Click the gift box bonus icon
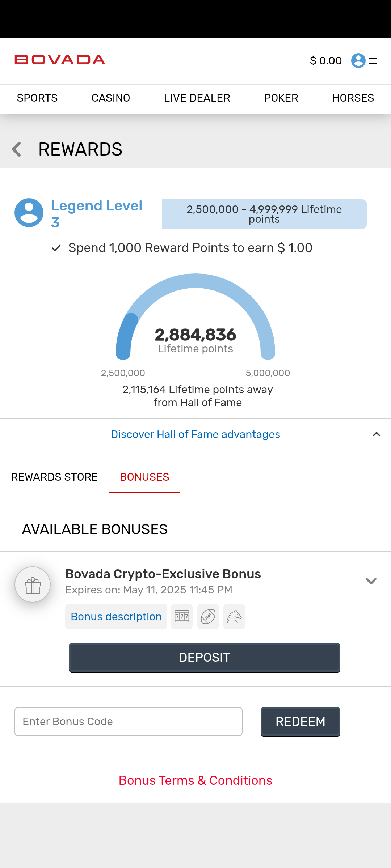The height and width of the screenshot is (868, 391). coord(33,584)
